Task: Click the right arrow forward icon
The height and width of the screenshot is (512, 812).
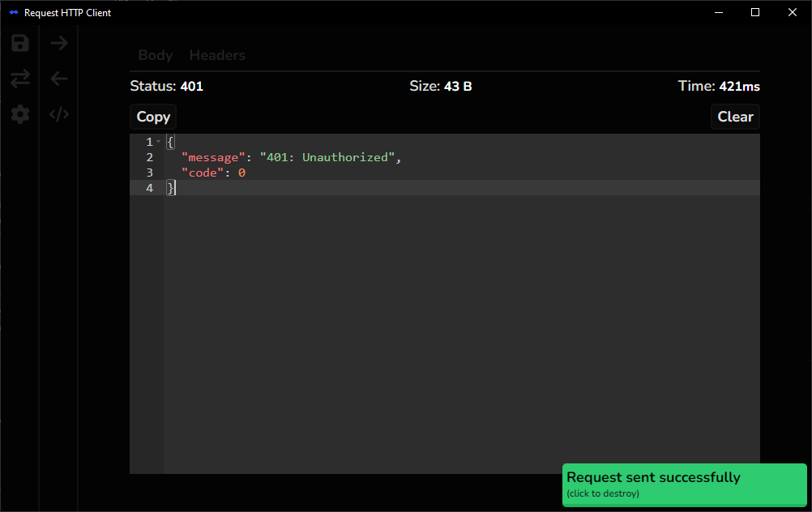Action: (59, 43)
